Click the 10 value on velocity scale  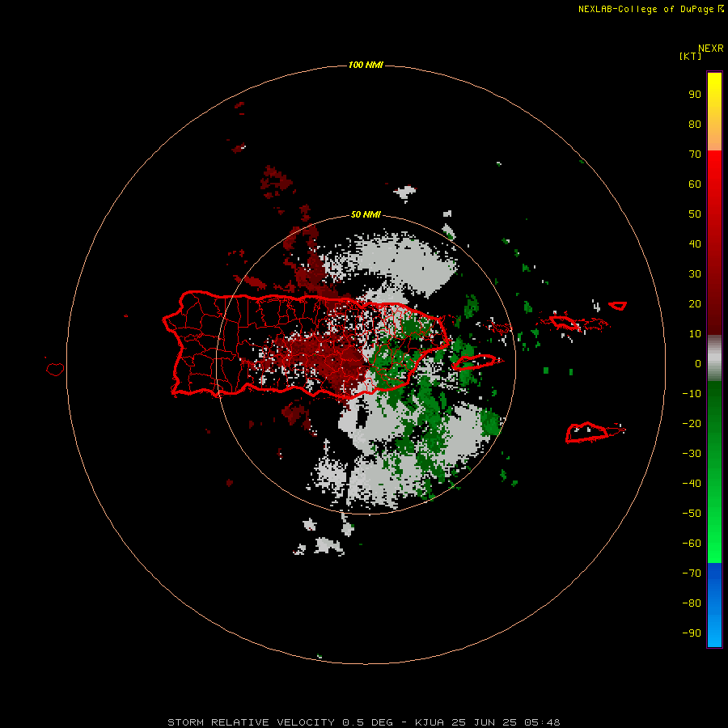click(x=695, y=334)
